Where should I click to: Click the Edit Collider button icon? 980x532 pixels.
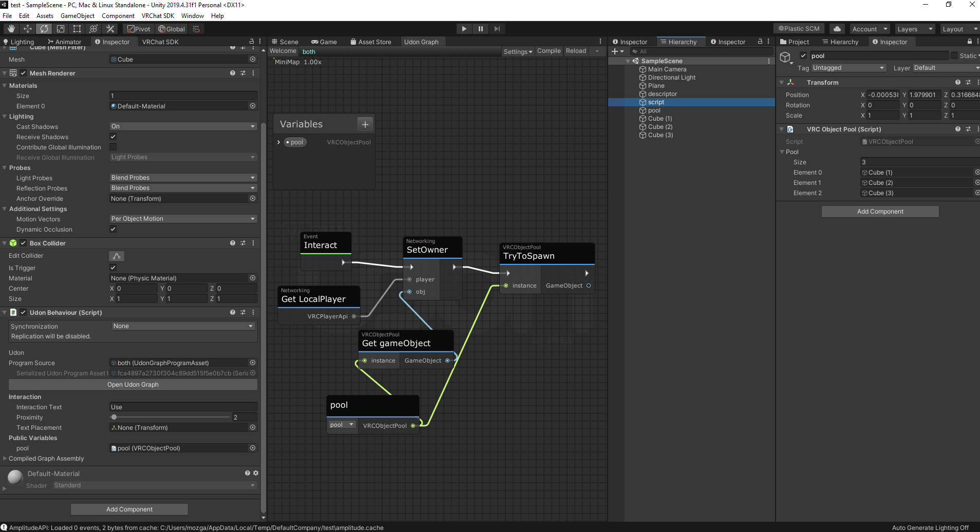coord(117,256)
